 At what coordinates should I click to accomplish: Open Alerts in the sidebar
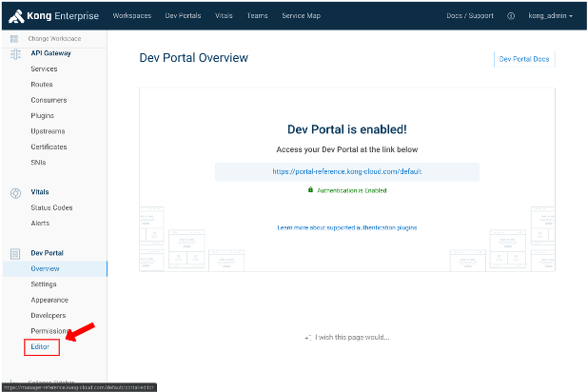[x=40, y=224]
